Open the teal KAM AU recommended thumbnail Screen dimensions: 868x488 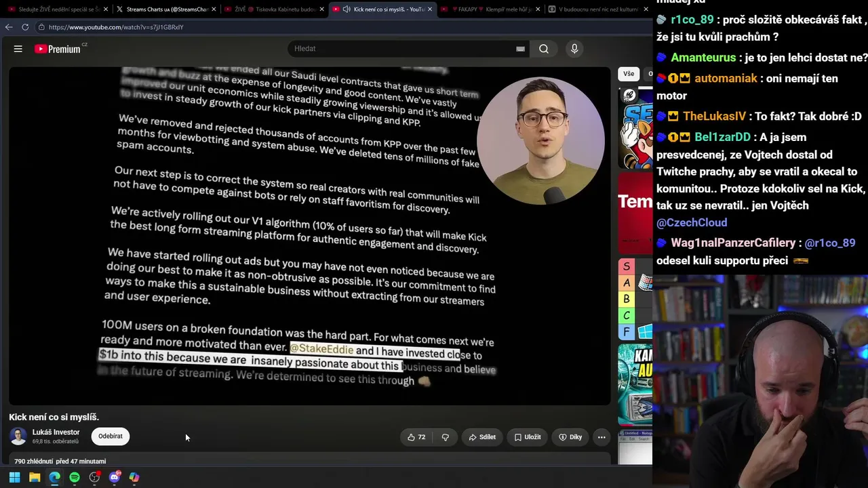point(635,384)
